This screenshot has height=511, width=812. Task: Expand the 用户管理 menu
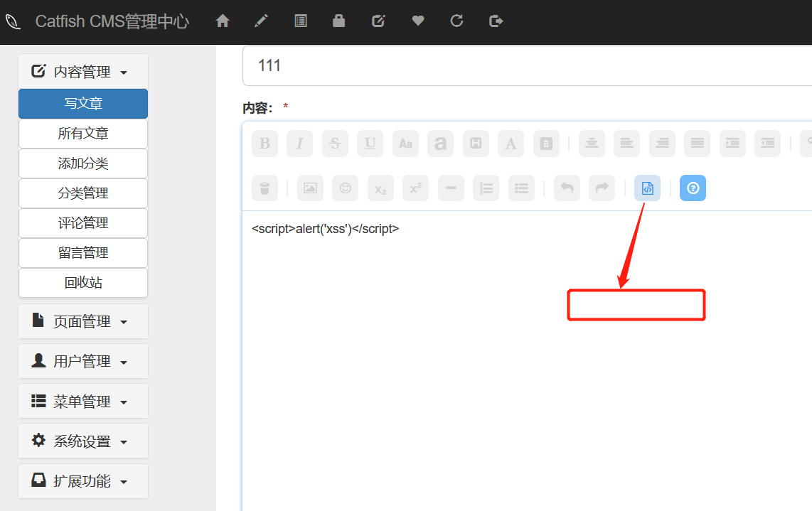(x=83, y=361)
